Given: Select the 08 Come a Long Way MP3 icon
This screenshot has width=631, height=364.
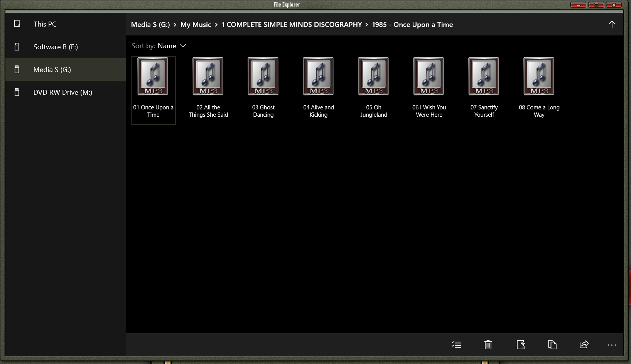Looking at the screenshot, I should point(539,76).
